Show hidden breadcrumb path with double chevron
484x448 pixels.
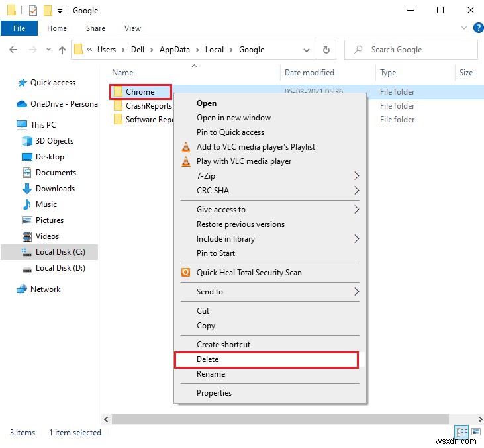(x=89, y=50)
